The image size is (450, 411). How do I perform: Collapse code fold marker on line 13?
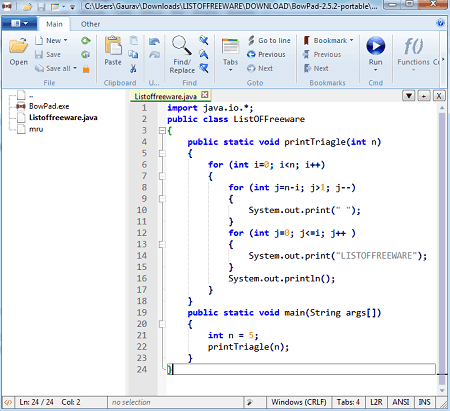pyautogui.click(x=162, y=244)
